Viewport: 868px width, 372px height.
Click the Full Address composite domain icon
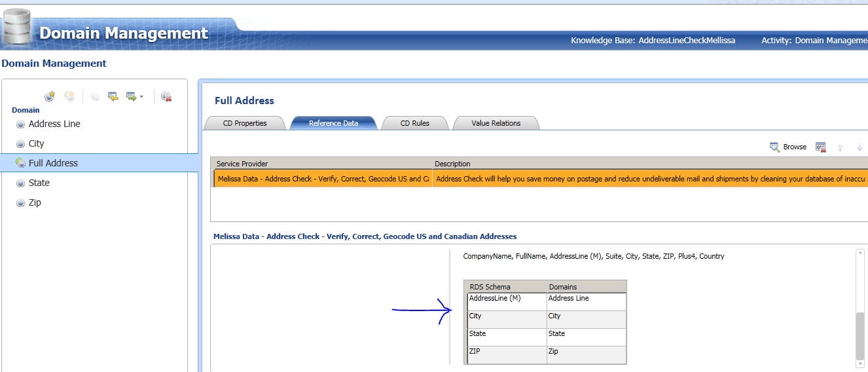point(20,163)
